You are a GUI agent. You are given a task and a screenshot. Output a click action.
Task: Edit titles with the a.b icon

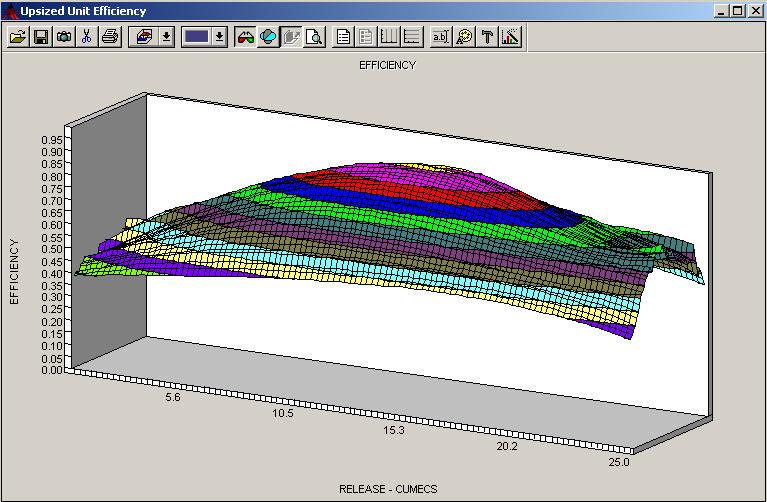coord(441,37)
